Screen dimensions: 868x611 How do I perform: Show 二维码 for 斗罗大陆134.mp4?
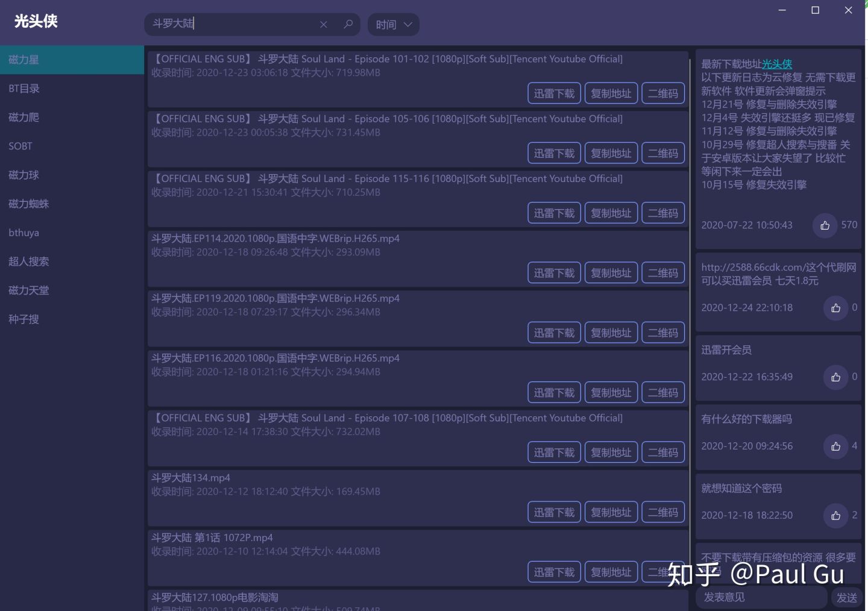click(x=662, y=512)
